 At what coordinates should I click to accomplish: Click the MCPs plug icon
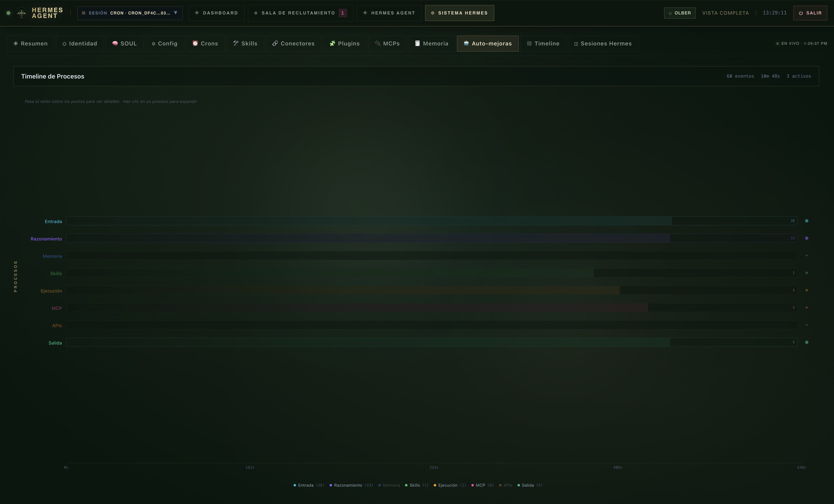[x=378, y=43]
